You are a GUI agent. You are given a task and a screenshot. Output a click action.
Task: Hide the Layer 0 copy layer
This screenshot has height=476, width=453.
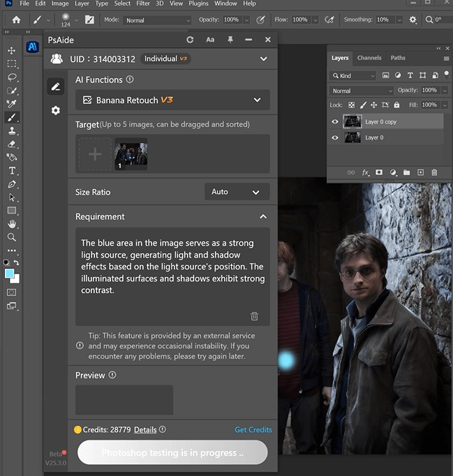[x=335, y=121]
